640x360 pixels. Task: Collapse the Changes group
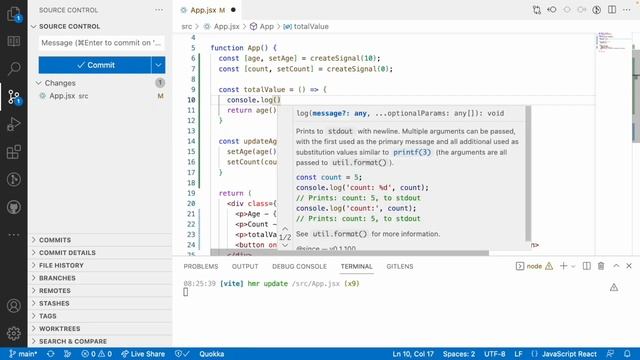point(101,83)
